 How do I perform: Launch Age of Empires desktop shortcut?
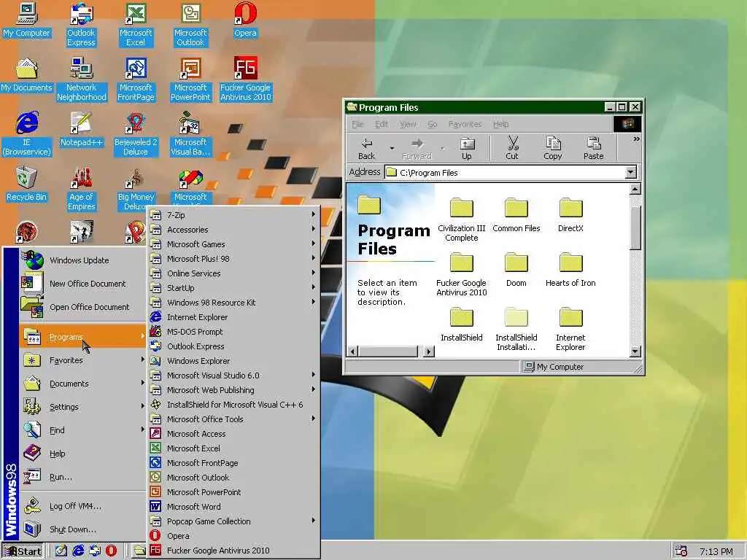point(82,188)
